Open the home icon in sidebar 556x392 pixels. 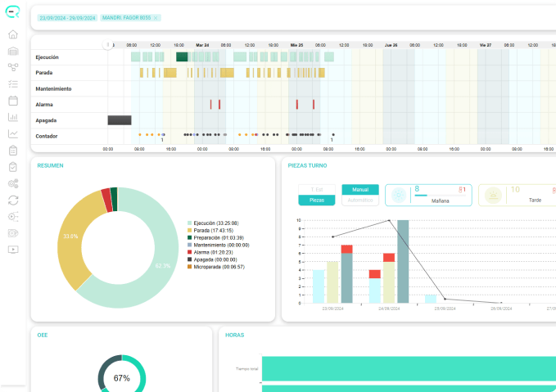[x=13, y=34]
